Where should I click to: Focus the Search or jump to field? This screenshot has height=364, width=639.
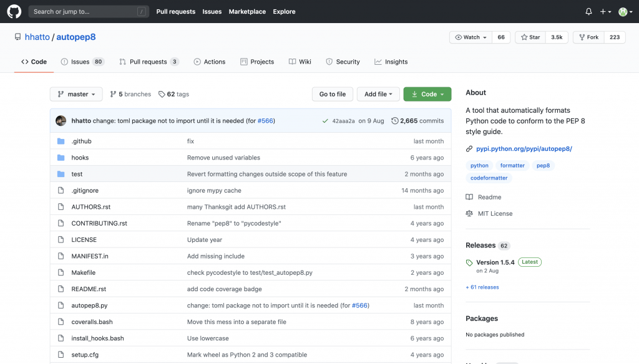pos(89,11)
